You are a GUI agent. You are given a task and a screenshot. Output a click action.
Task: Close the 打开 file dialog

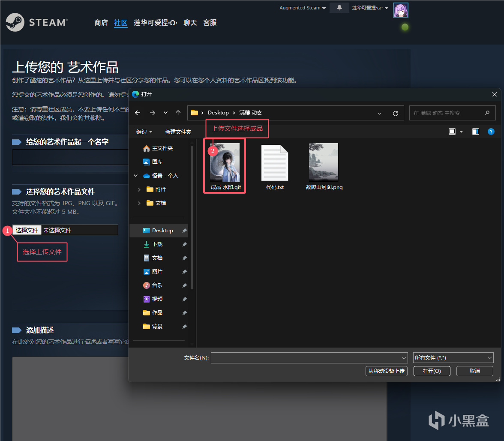[495, 94]
